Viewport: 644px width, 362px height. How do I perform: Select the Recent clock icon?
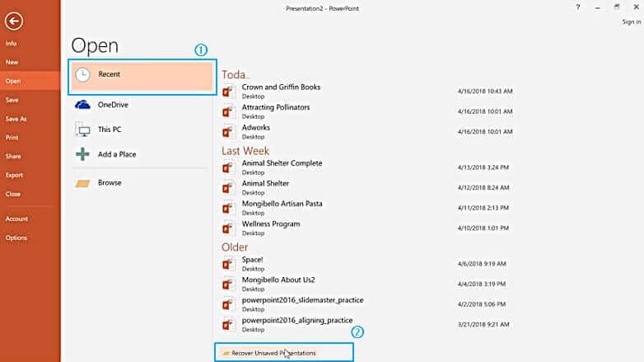82,74
